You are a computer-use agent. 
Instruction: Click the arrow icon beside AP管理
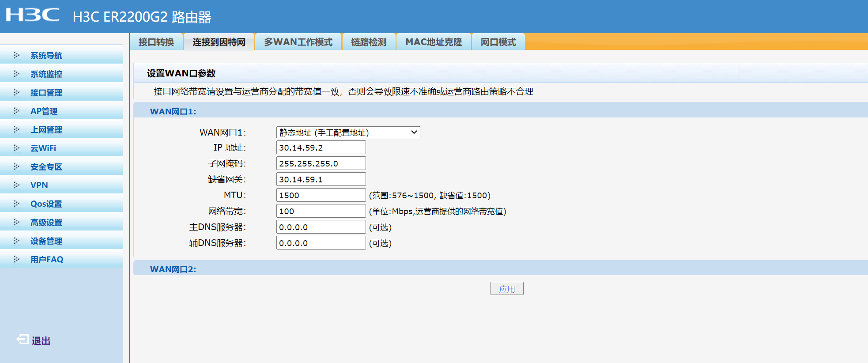coord(17,111)
